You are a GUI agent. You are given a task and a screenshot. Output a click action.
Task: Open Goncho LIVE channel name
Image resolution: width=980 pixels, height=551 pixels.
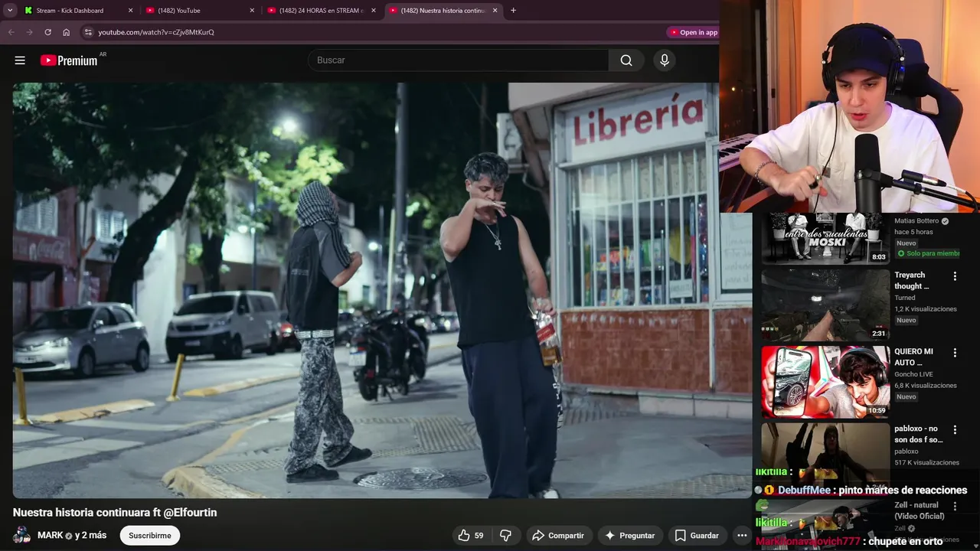[x=916, y=374]
